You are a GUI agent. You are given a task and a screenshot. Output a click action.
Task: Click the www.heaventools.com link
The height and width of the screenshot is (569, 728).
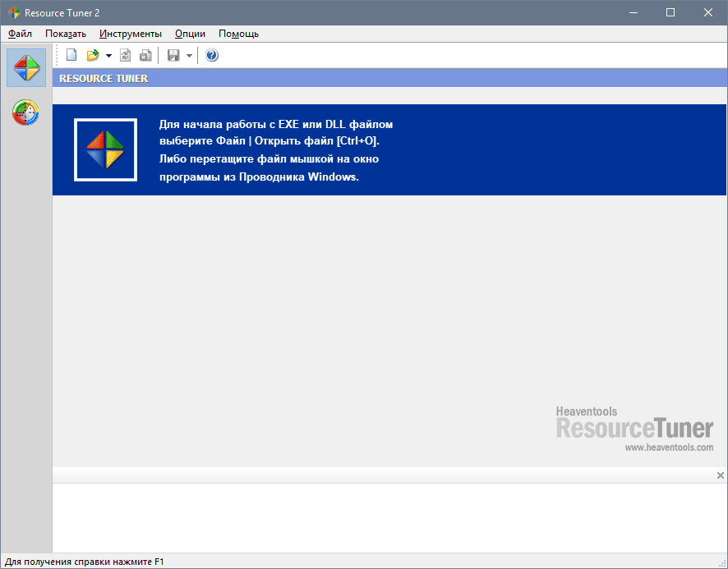tap(669, 447)
